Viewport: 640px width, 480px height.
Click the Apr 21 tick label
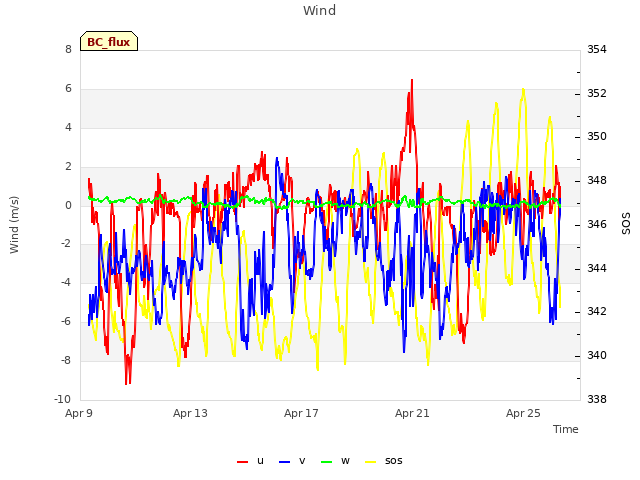pyautogui.click(x=412, y=413)
